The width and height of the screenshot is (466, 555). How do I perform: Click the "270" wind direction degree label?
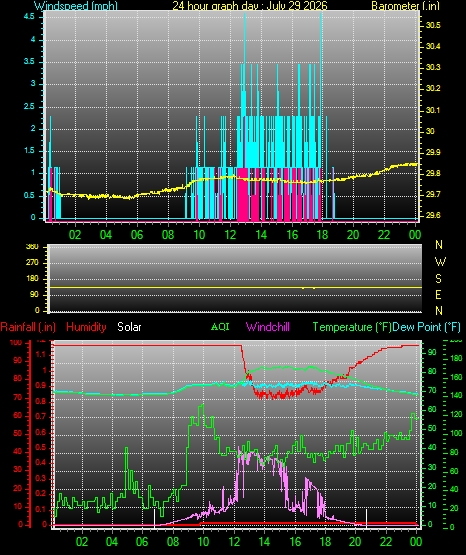click(x=32, y=263)
